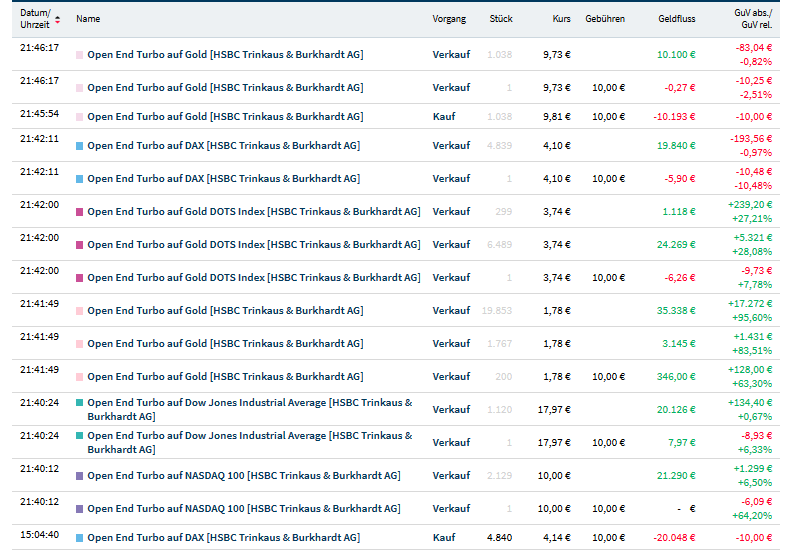Click pink square icon in the 21:45:54 Gold row
Screen dimensions: 791x555
pos(80,117)
